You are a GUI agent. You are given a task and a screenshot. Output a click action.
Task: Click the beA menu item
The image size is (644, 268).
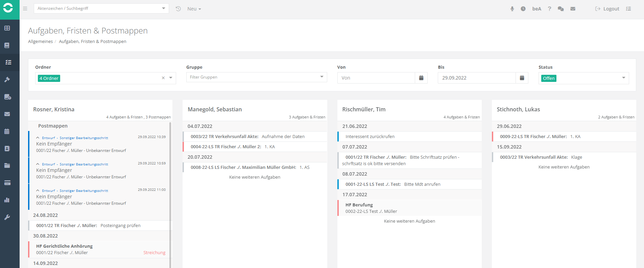tap(536, 9)
